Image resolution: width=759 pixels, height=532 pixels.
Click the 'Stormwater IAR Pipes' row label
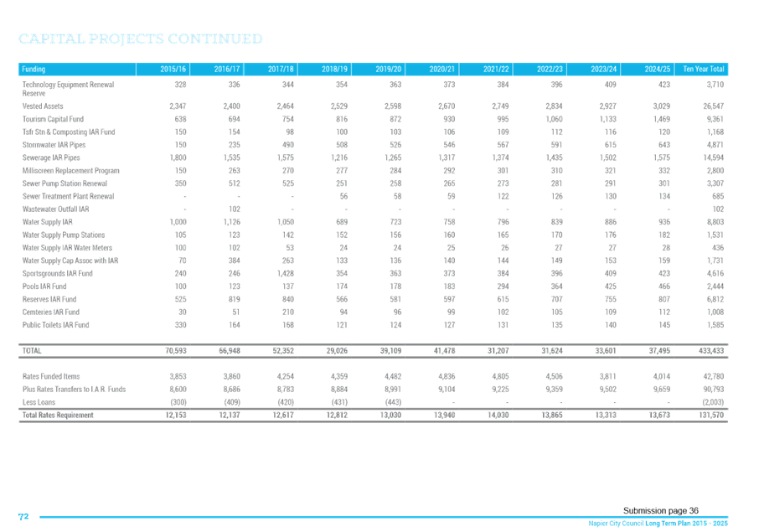coord(54,145)
